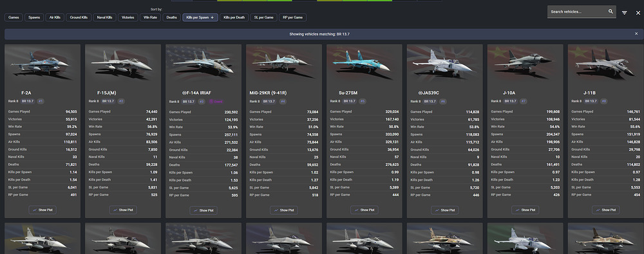Sort vehicles by Ground Kills

click(x=79, y=17)
